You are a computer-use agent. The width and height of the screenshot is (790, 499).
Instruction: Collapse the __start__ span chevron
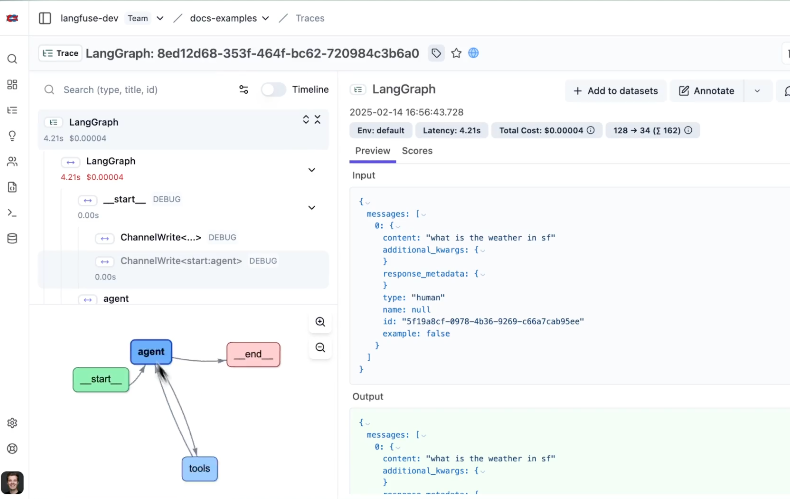(x=311, y=208)
